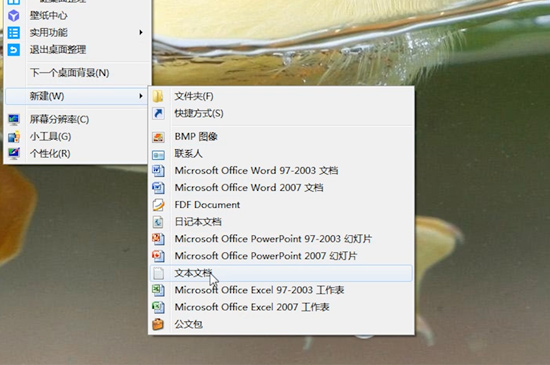
Task: Click the FDF Document icon
Action: 158,205
